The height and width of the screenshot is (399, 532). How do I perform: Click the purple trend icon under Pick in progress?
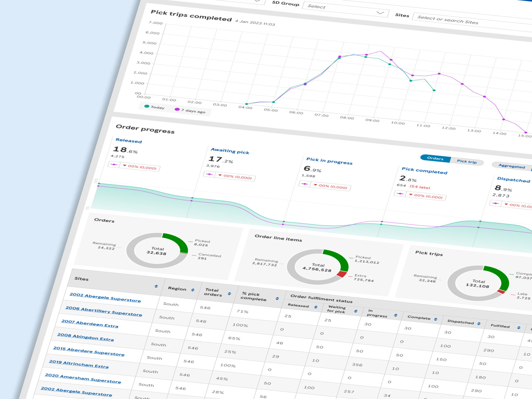point(305,184)
